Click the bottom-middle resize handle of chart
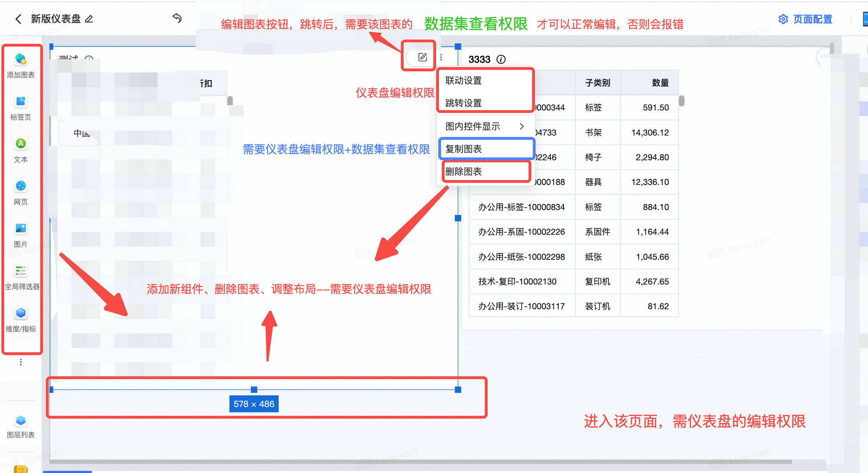The width and height of the screenshot is (868, 473). point(254,390)
